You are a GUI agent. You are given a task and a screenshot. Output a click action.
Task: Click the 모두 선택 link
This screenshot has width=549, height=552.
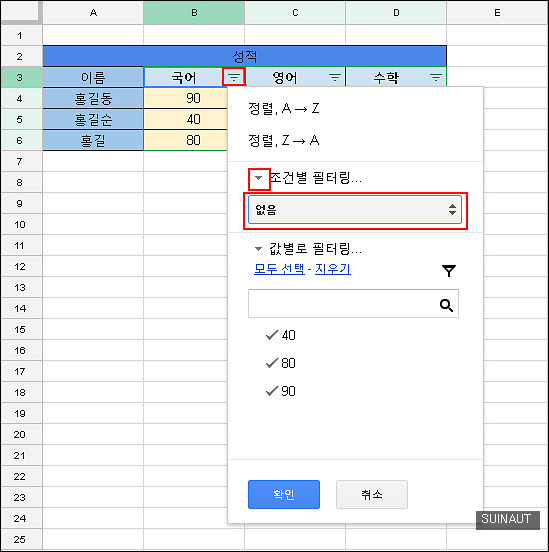point(279,269)
